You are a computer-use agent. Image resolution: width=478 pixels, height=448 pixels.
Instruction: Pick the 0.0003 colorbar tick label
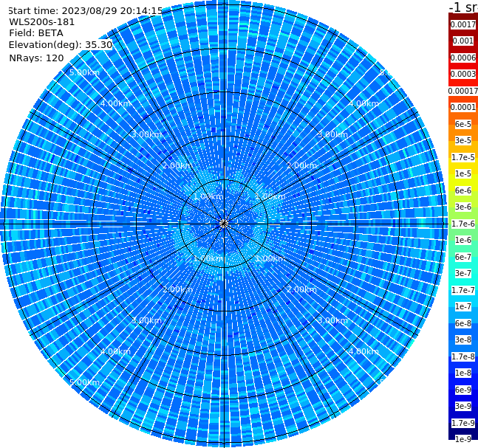pyautogui.click(x=463, y=74)
